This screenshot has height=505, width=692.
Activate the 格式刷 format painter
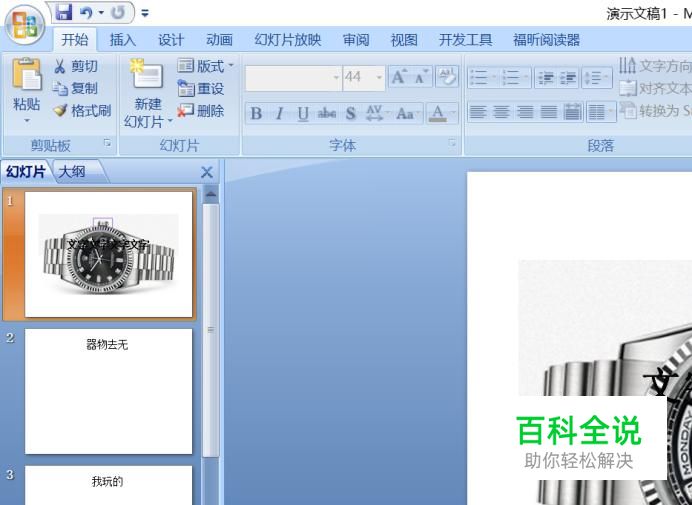(83, 110)
